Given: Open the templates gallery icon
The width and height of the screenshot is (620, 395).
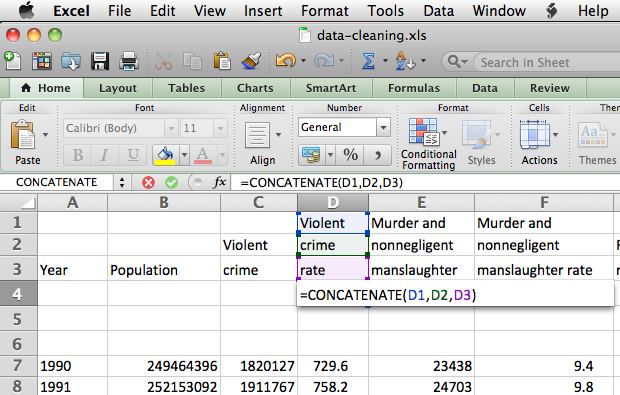Looking at the screenshot, I should click(42, 61).
